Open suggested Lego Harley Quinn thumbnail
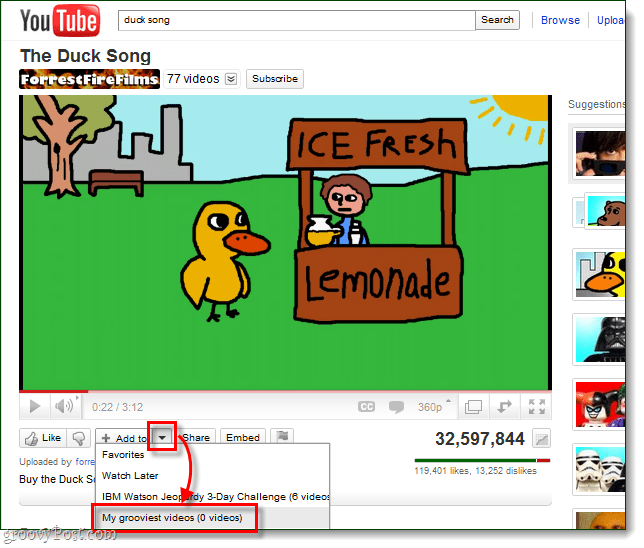This screenshot has width=644, height=548. [x=600, y=405]
